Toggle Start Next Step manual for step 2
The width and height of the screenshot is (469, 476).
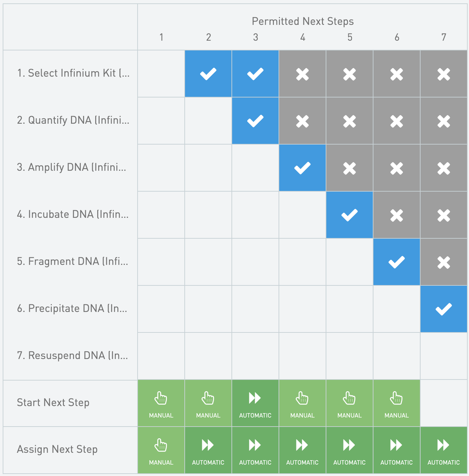[208, 403]
